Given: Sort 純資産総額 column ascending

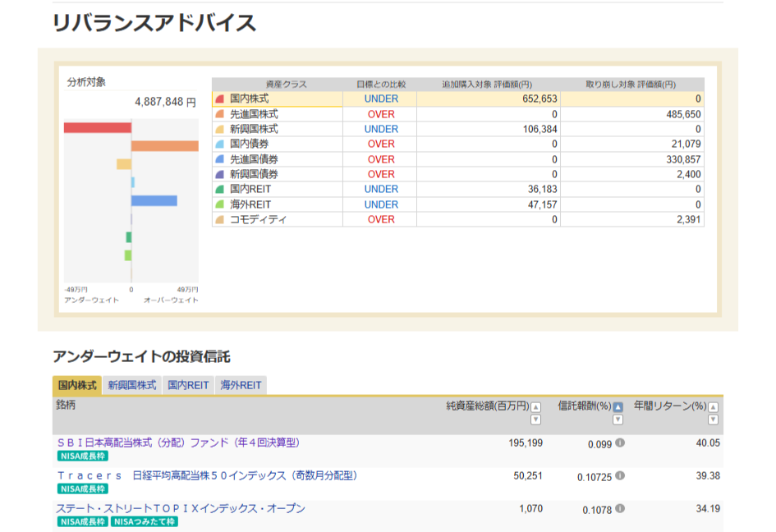Looking at the screenshot, I should pos(535,407).
